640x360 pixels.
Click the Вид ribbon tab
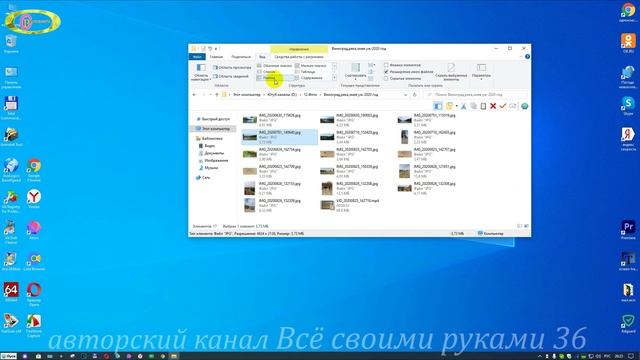(262, 57)
